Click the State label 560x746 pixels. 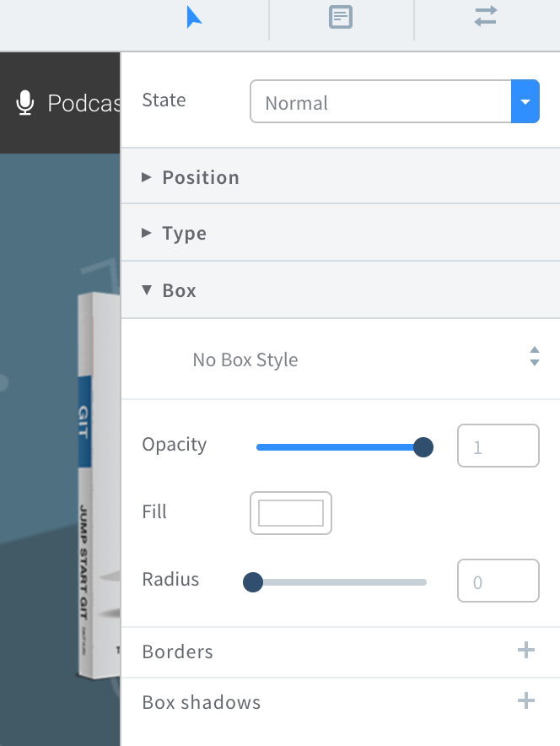tap(164, 100)
